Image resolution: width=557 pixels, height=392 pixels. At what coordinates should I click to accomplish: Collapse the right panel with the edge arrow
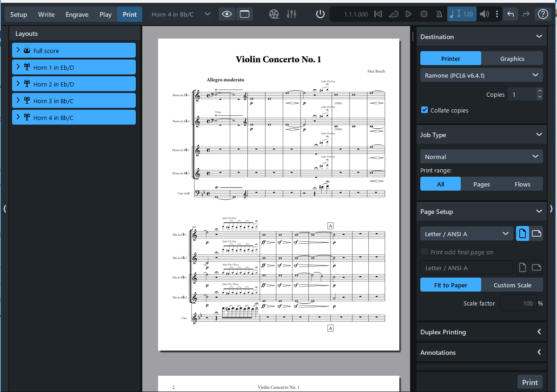[x=551, y=209]
